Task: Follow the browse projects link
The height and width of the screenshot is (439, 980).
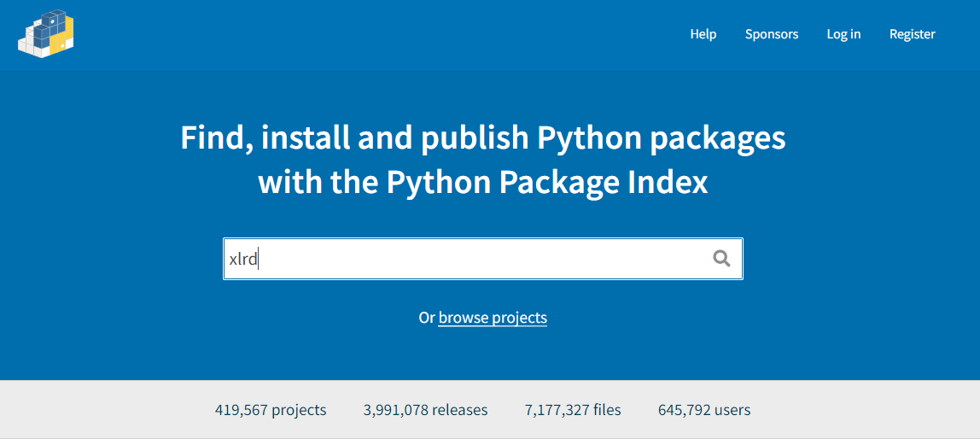Action: [x=493, y=318]
